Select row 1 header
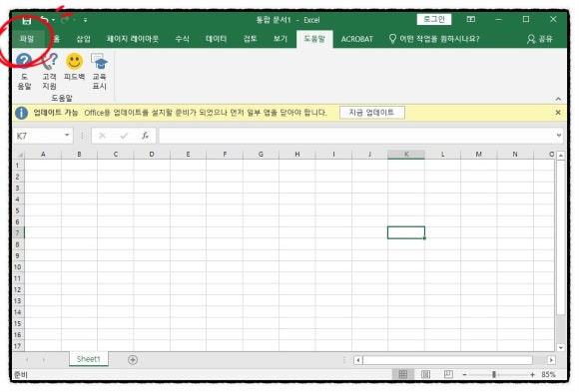Image resolution: width=579 pixels, height=392 pixels. (18, 165)
